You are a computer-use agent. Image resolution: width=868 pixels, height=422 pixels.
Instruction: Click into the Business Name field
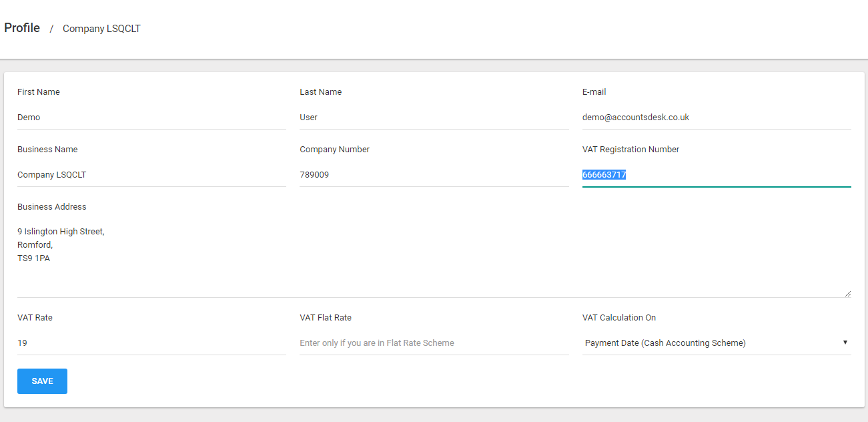pos(151,175)
